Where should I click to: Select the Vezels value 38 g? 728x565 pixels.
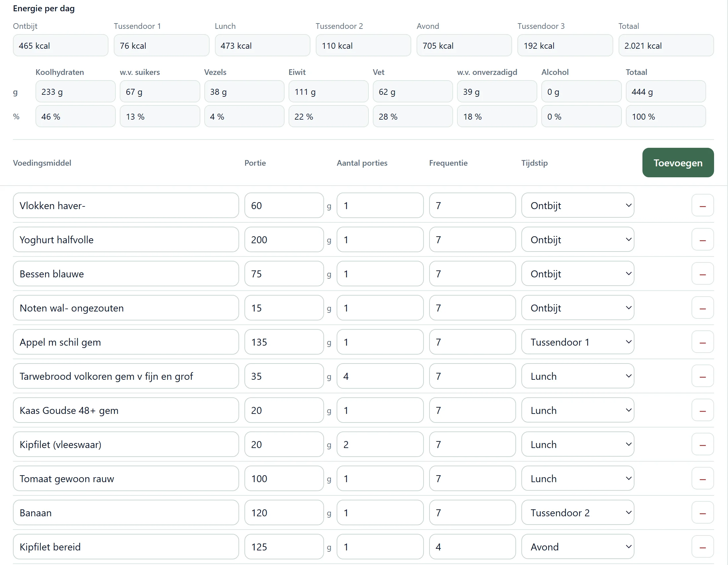pyautogui.click(x=244, y=91)
